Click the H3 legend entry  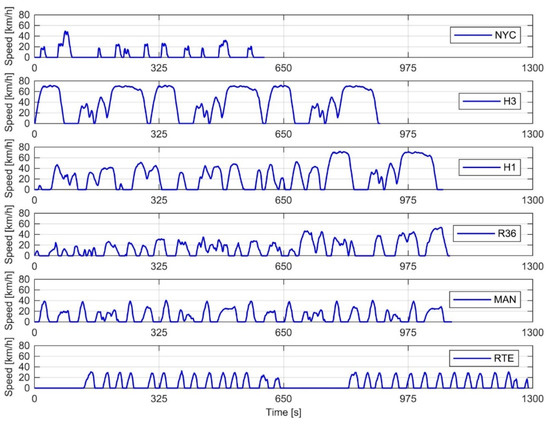(490, 101)
